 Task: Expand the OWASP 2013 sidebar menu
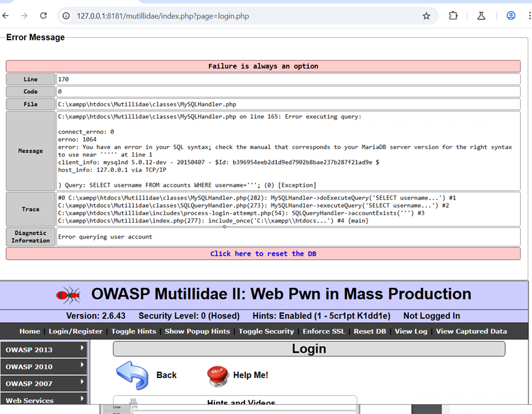coord(44,350)
